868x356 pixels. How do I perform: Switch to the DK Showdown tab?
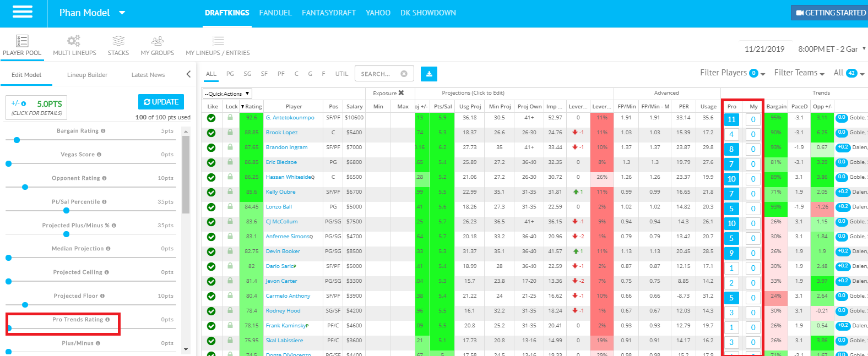[x=428, y=13]
